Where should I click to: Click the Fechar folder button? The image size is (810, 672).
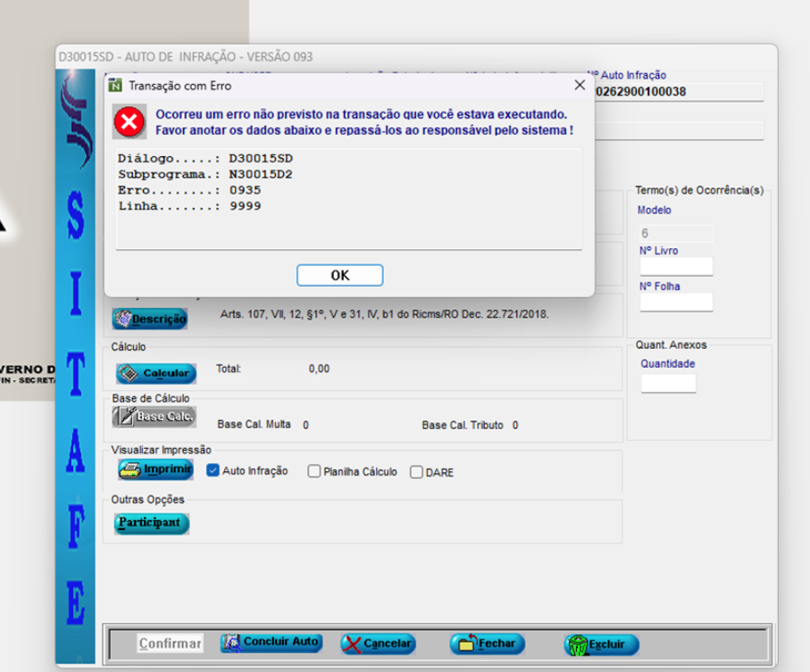487,643
